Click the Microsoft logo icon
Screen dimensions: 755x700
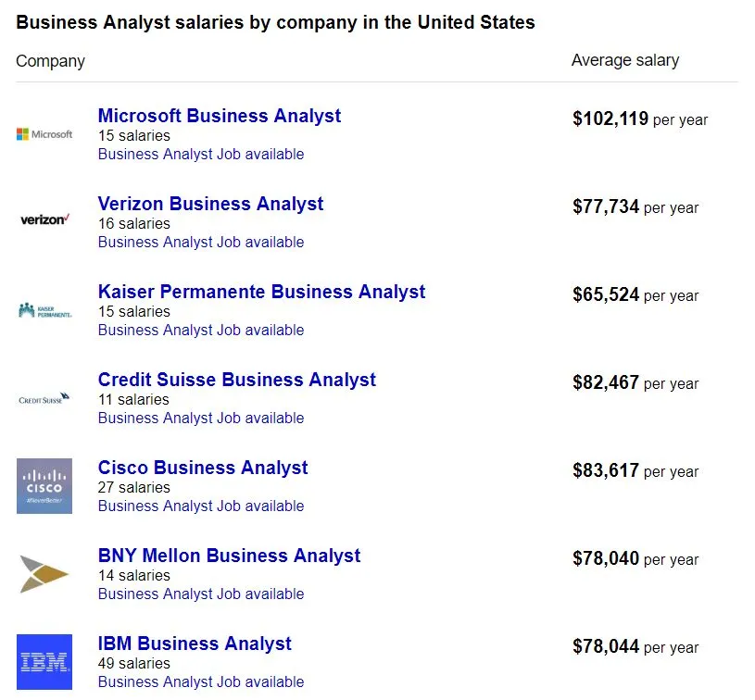pos(44,134)
